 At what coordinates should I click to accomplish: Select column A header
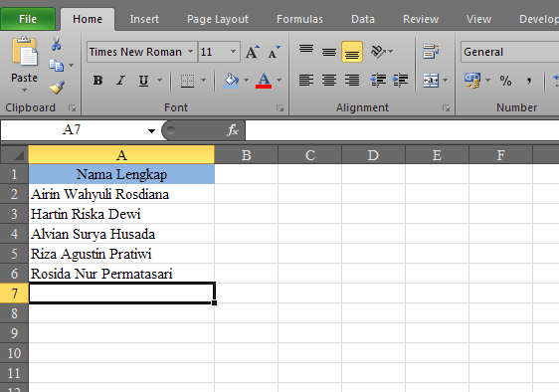click(x=121, y=155)
